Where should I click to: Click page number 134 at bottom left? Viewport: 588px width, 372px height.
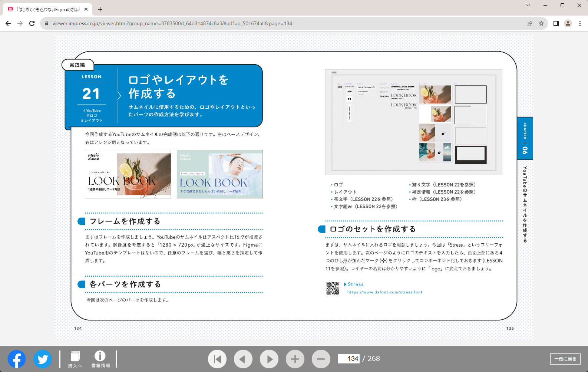tap(78, 329)
